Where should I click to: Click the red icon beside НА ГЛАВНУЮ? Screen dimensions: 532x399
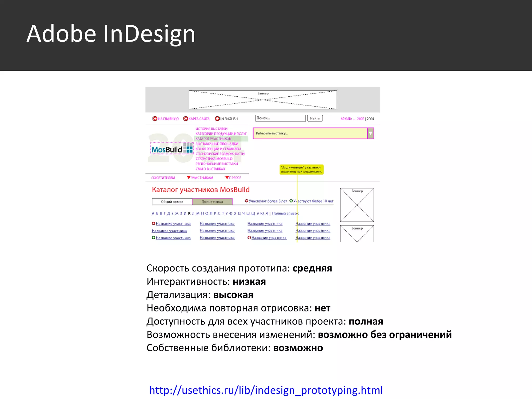(155, 119)
